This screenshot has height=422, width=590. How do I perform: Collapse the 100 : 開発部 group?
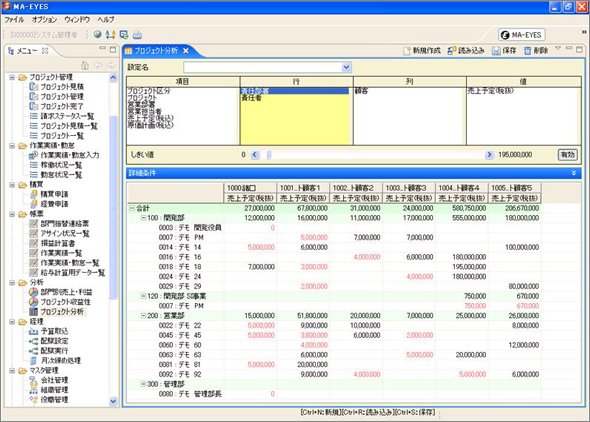tap(143, 218)
